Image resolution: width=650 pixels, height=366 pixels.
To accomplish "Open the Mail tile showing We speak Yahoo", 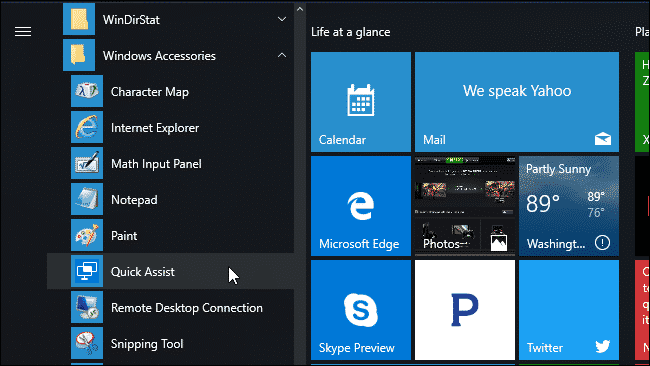I will coord(517,102).
